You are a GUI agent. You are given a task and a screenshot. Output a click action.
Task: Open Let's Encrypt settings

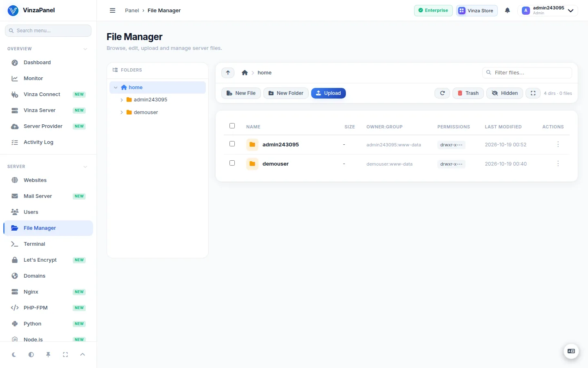48,260
